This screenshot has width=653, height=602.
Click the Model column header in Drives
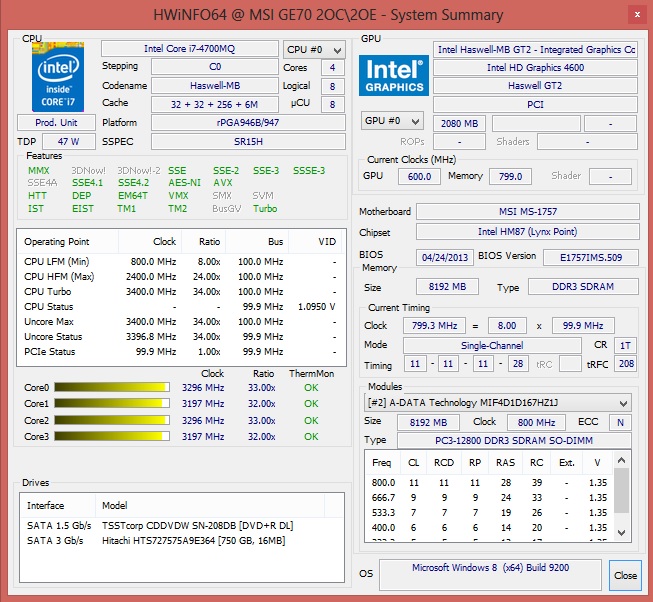(210, 505)
